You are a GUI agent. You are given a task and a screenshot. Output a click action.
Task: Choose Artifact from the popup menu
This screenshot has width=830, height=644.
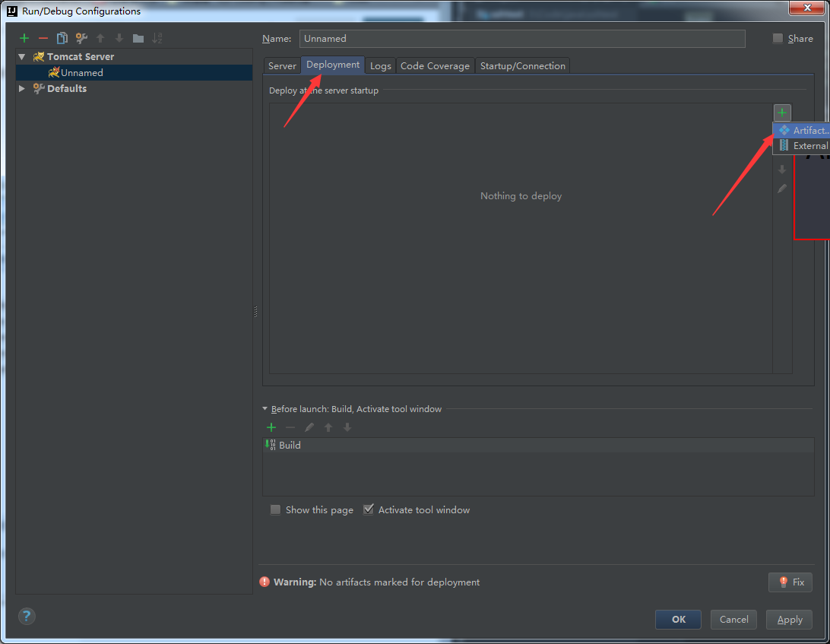807,131
